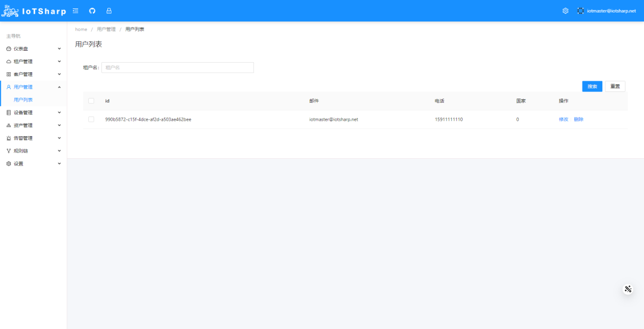
Task: Click the 删除 delete link
Action: click(x=578, y=119)
